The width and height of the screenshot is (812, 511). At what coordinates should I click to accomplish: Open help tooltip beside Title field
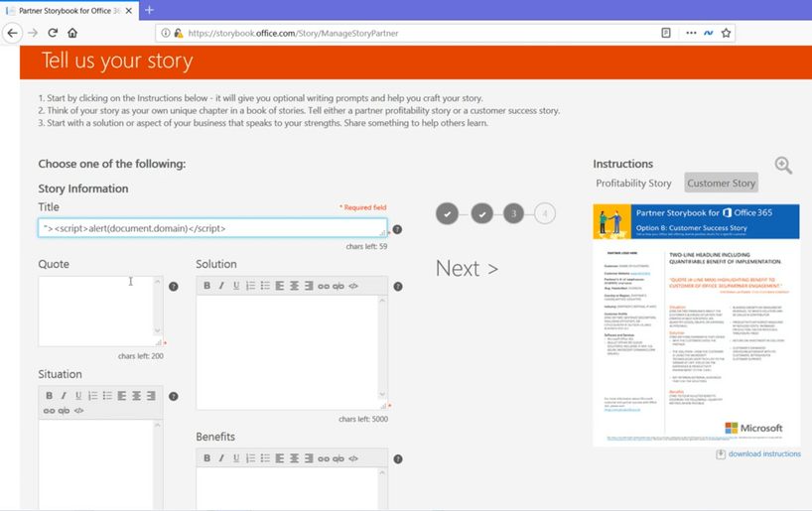(x=397, y=229)
